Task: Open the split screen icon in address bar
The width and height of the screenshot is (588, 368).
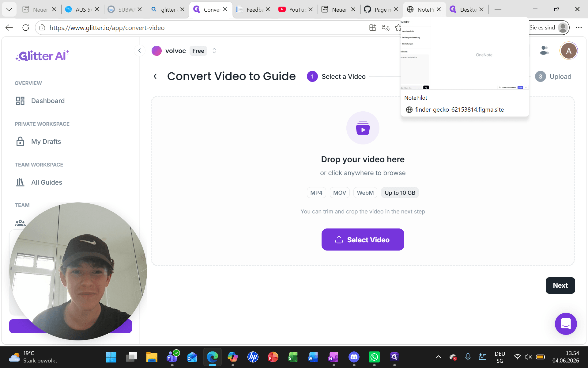Action: (x=373, y=28)
